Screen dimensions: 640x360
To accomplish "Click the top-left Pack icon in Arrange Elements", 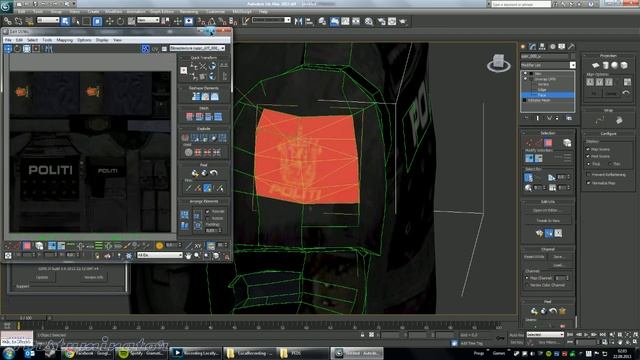I will click(184, 215).
